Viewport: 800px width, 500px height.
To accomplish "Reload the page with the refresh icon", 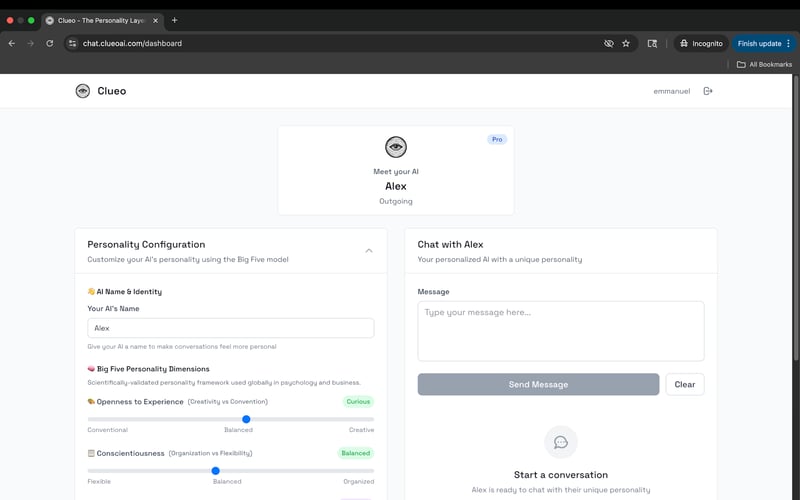I will [49, 43].
